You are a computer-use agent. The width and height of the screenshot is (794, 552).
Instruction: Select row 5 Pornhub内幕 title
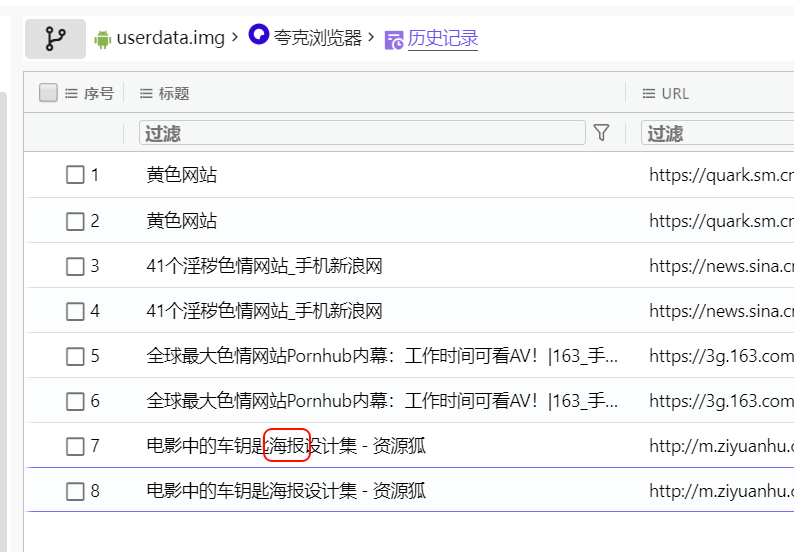(x=382, y=356)
